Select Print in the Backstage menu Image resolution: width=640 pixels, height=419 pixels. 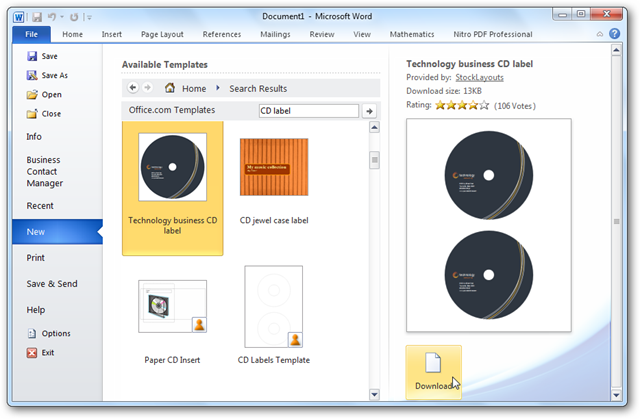pyautogui.click(x=36, y=258)
